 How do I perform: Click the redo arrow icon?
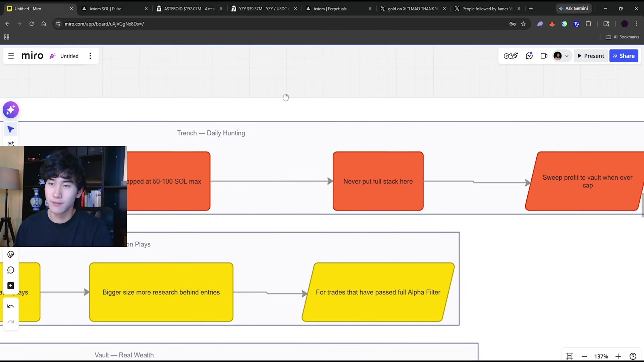pos(11,322)
